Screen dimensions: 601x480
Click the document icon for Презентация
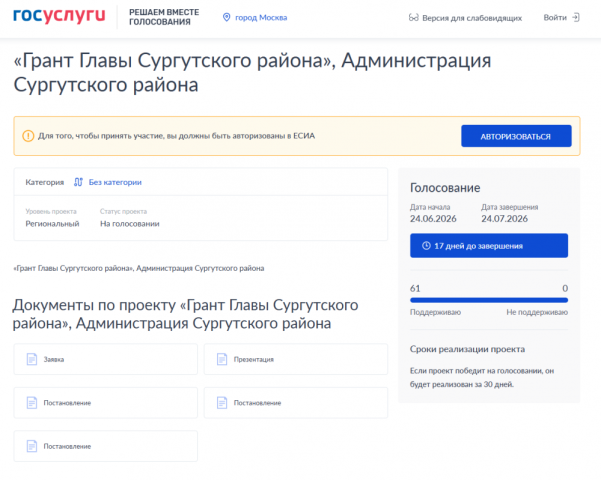222,359
